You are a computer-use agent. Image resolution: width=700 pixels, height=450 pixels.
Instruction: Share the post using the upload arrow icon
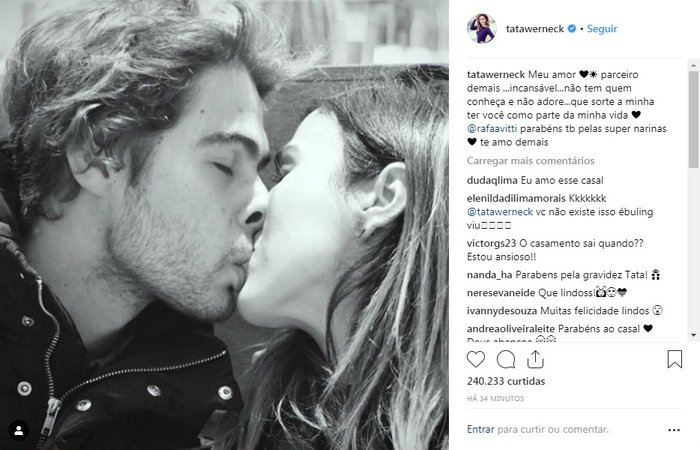coord(535,359)
